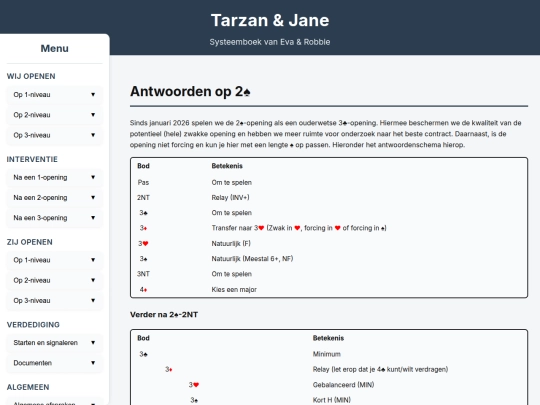The width and height of the screenshot is (540, 405).
Task: Click the 'Menu' heading in the sidebar
Action: pos(54,49)
